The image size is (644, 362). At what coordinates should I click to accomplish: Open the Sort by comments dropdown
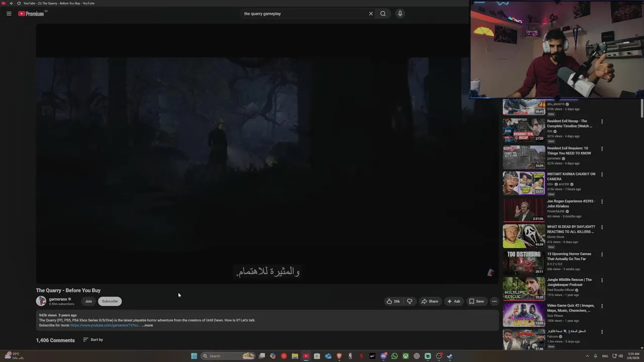click(x=93, y=340)
